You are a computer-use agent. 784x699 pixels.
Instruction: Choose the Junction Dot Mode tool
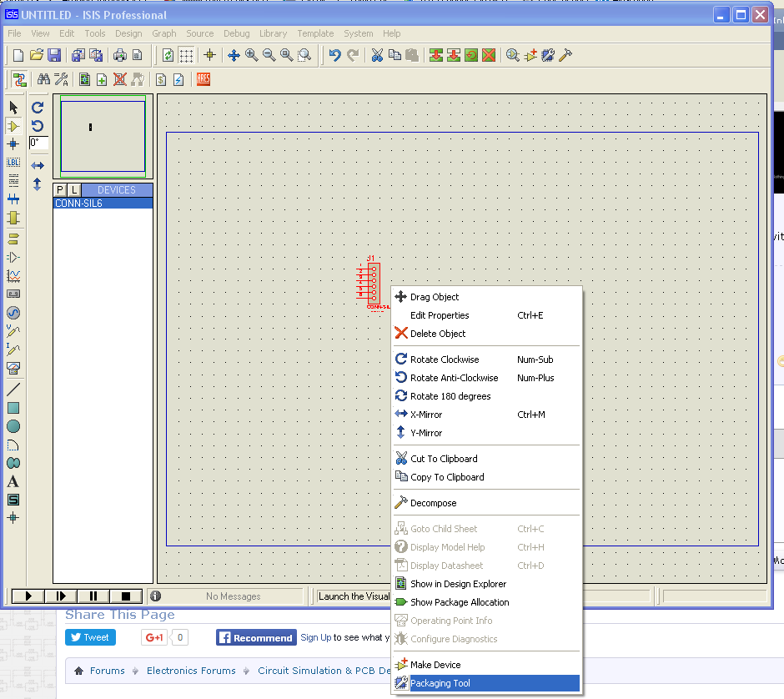13,144
